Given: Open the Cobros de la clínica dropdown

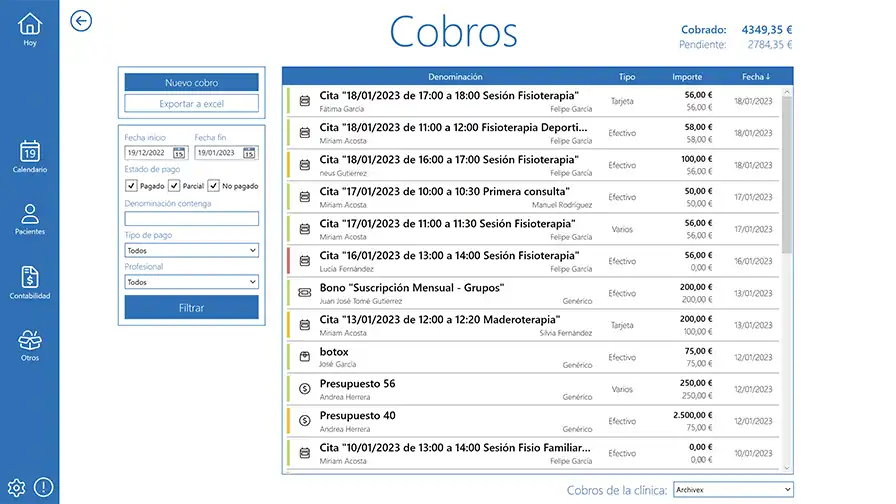Looking at the screenshot, I should [732, 490].
